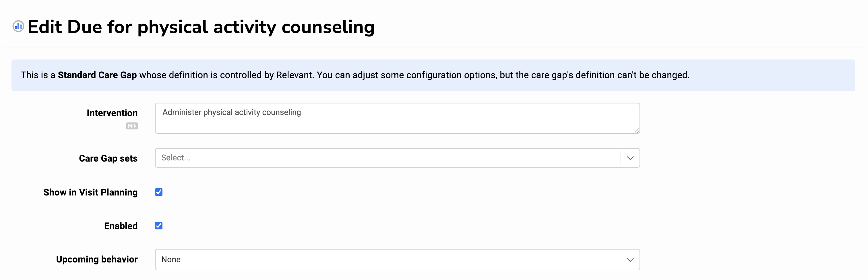Screen dimensions: 868x280
Task: Open the Care Gap sets Select field
Action: 387,158
